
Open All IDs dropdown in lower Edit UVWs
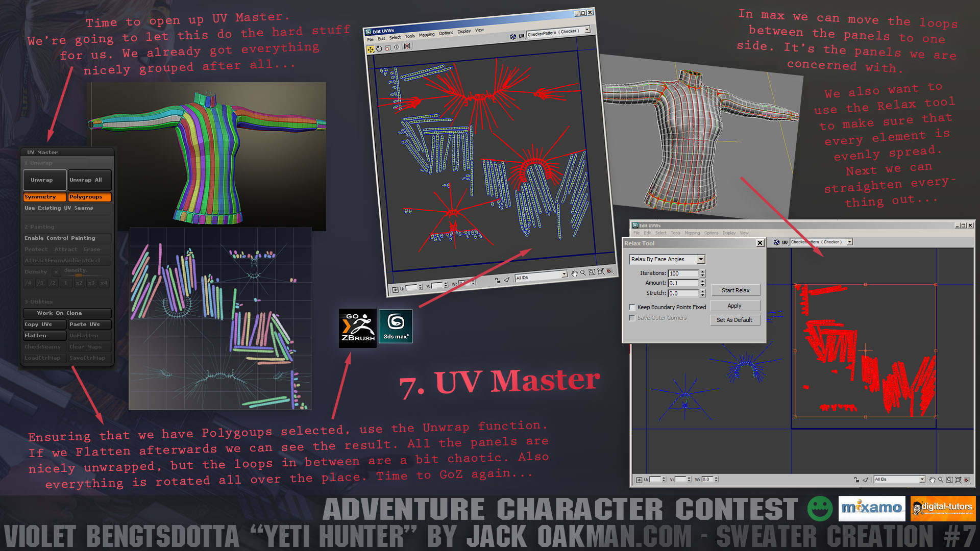(x=922, y=479)
